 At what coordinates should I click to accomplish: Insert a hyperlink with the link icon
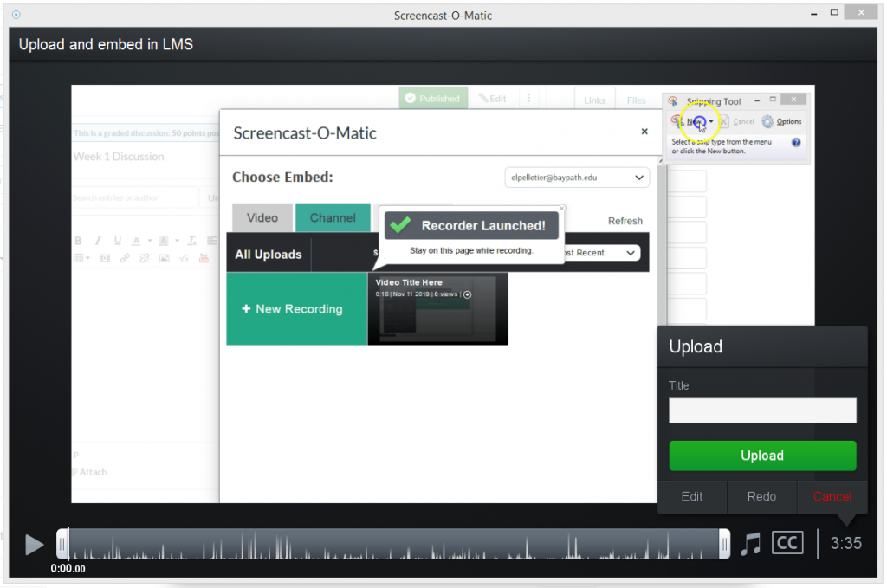click(x=126, y=257)
